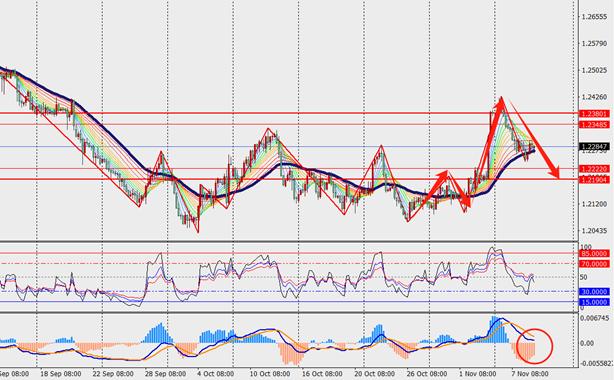614x380 pixels.
Task: Select the 30.0000 blue oversold level label
Action: pyautogui.click(x=595, y=291)
